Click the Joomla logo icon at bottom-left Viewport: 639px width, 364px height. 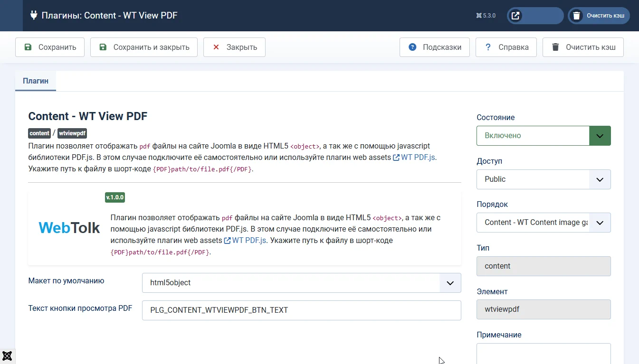(x=7, y=356)
